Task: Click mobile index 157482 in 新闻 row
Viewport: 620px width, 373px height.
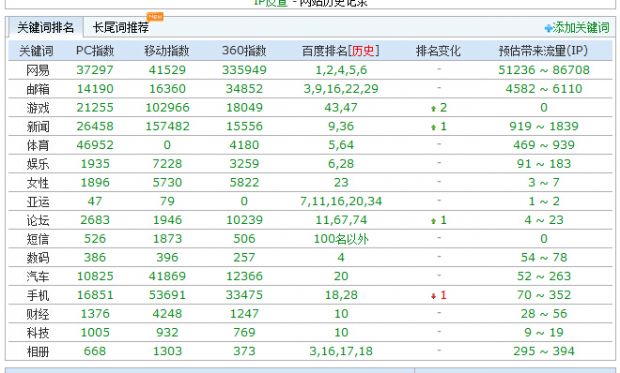Action: click(167, 126)
